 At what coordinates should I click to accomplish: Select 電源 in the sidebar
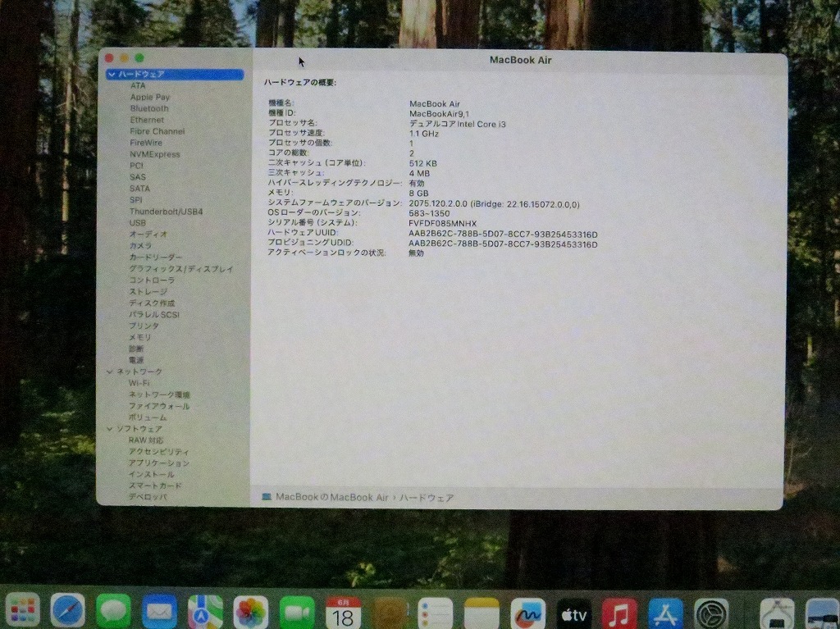pyautogui.click(x=136, y=360)
